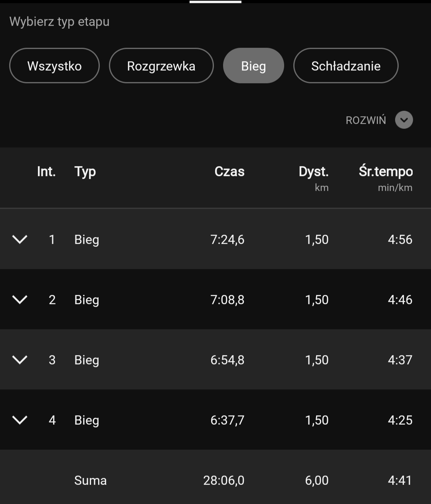
Task: Select the 7:24,6 time in interval 1
Action: [x=227, y=240]
